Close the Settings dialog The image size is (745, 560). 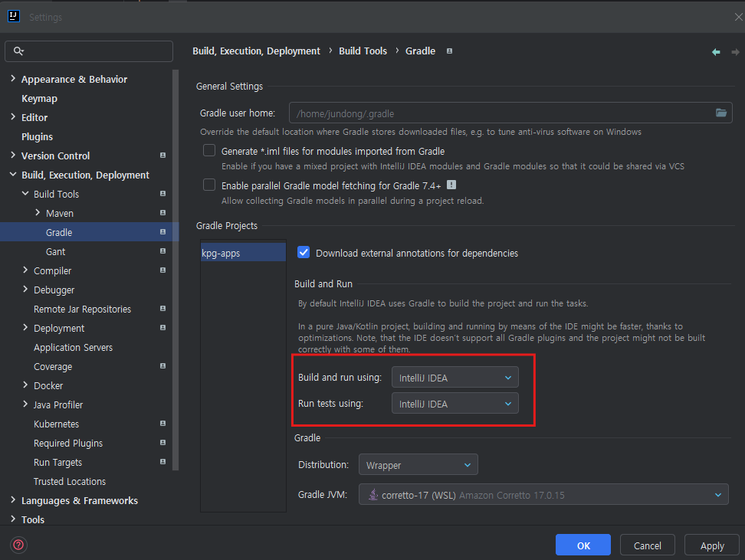point(738,17)
